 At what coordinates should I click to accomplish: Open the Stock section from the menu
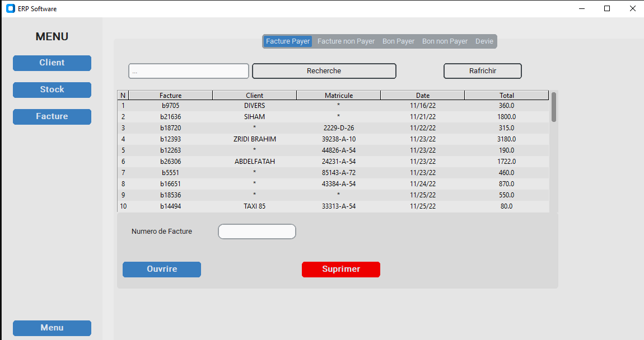(52, 89)
